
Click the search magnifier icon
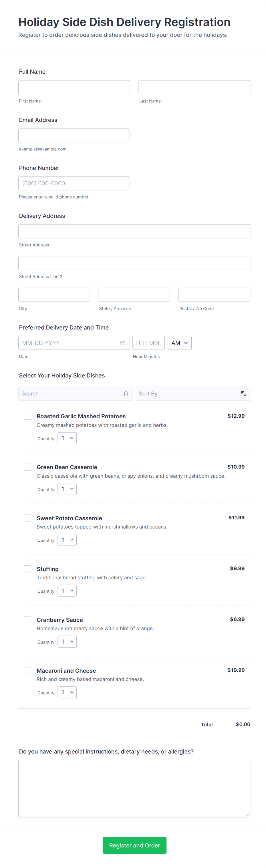126,393
